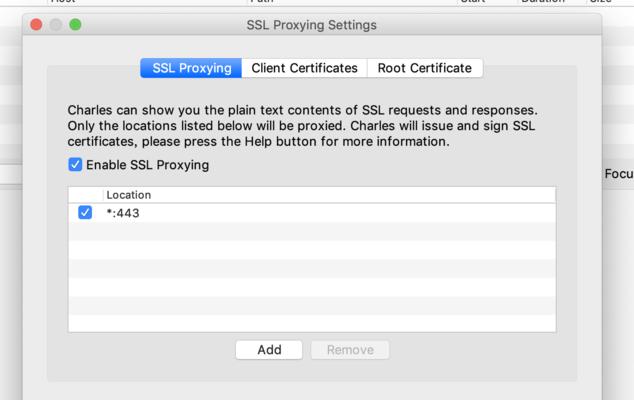The image size is (634, 400).
Task: Close the SSL Proxying Settings window
Action: [x=36, y=25]
